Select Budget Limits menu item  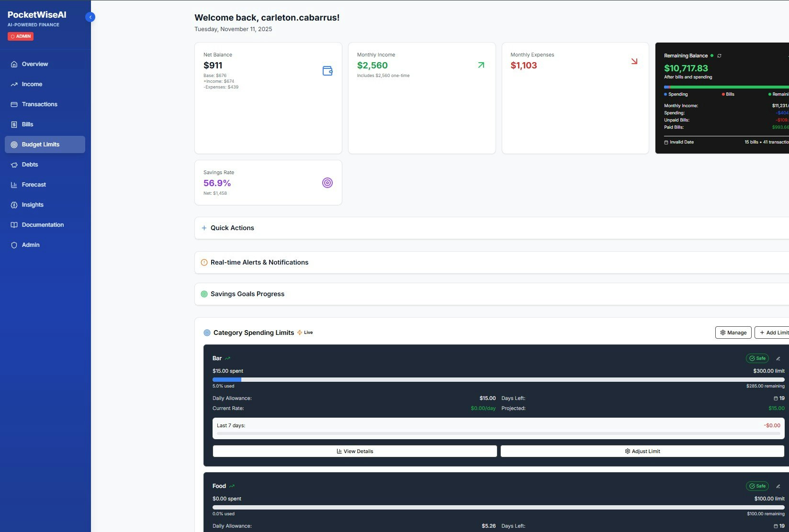[x=45, y=144]
